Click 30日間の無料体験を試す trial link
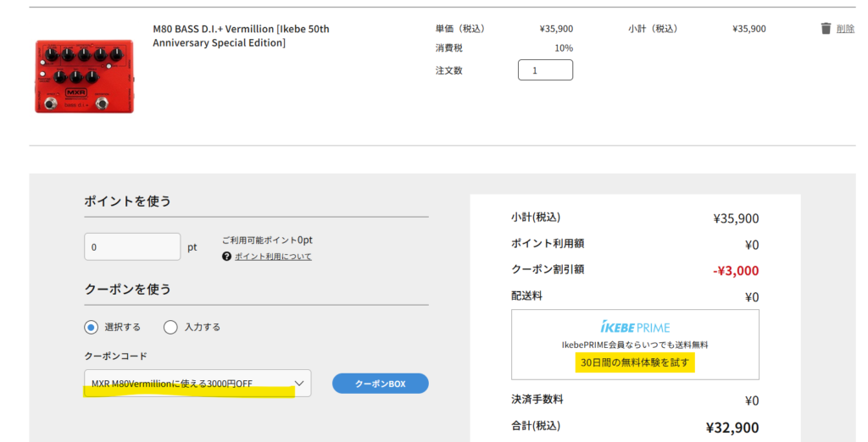The width and height of the screenshot is (868, 442). pyautogui.click(x=635, y=363)
